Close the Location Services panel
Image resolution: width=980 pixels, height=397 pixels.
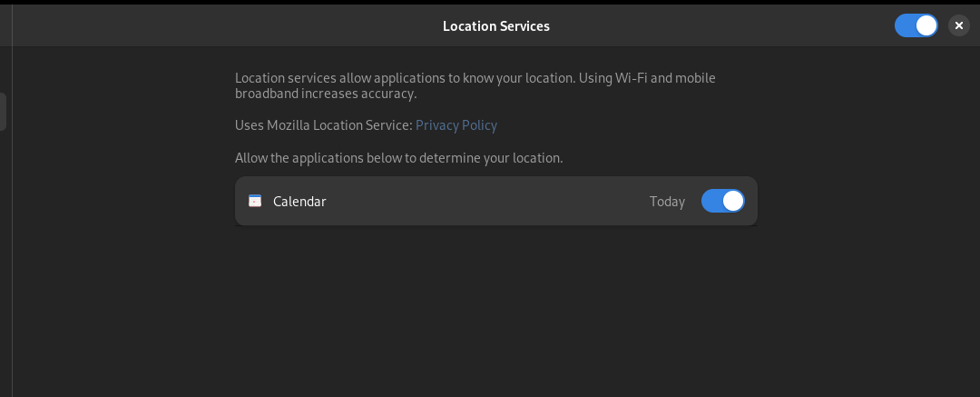tap(959, 25)
